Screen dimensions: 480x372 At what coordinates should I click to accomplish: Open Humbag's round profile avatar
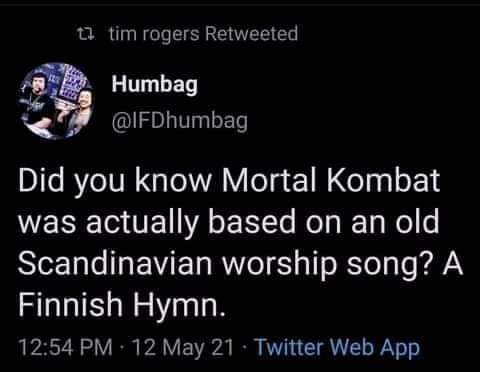pyautogui.click(x=56, y=101)
